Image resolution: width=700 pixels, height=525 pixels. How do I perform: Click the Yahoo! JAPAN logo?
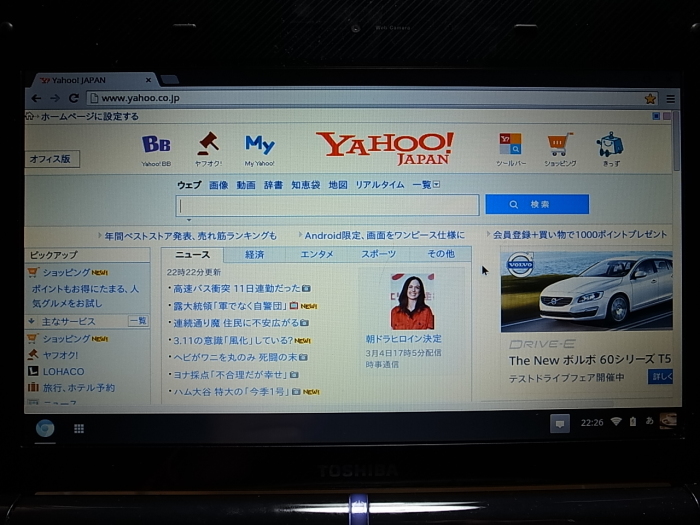pyautogui.click(x=385, y=148)
